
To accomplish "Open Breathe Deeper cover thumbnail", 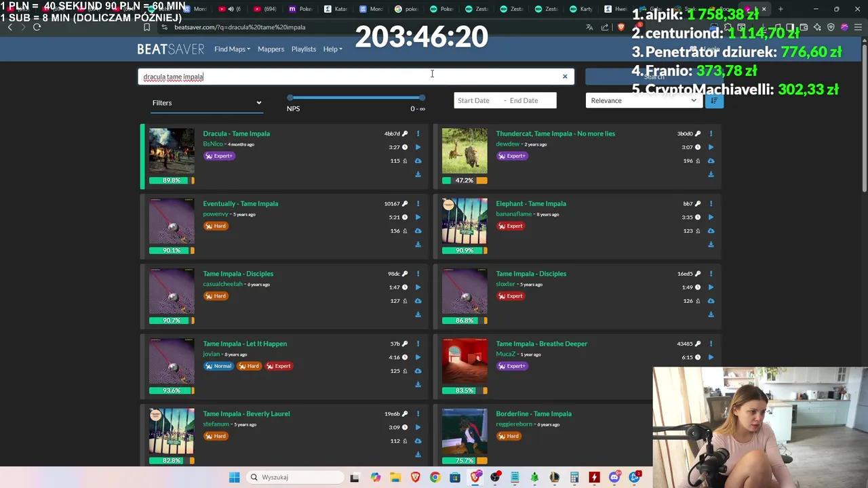I will [465, 361].
